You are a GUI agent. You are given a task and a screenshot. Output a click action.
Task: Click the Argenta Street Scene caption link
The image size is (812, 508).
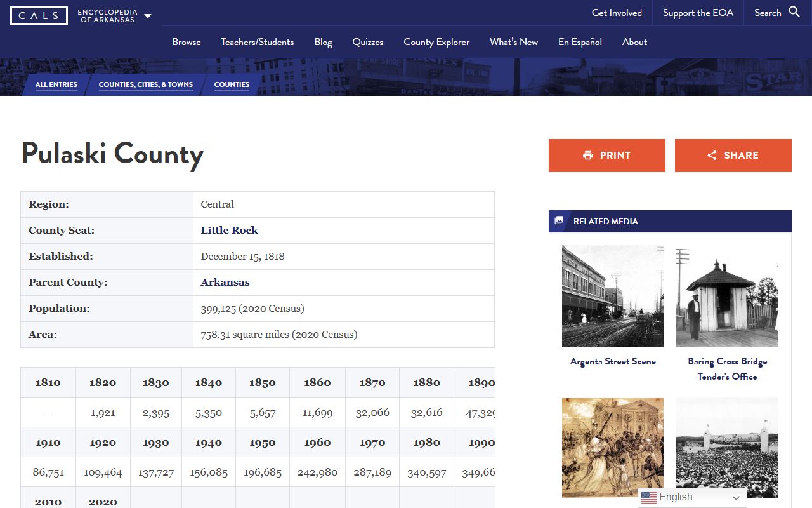pyautogui.click(x=613, y=361)
